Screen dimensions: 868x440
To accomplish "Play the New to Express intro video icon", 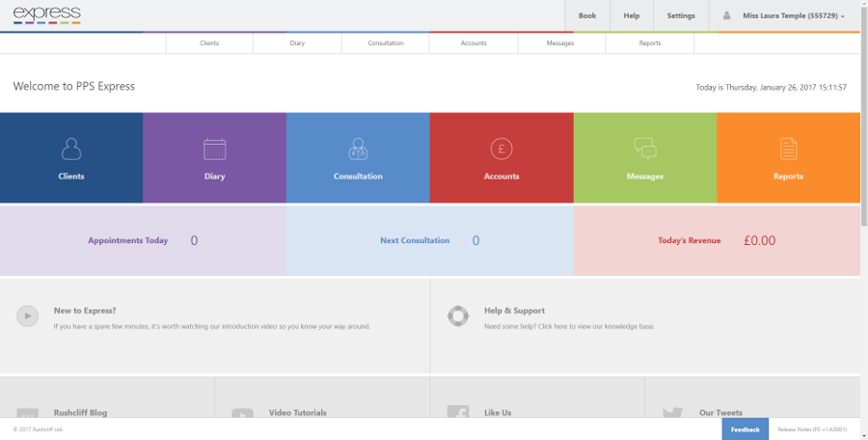I will [x=28, y=316].
